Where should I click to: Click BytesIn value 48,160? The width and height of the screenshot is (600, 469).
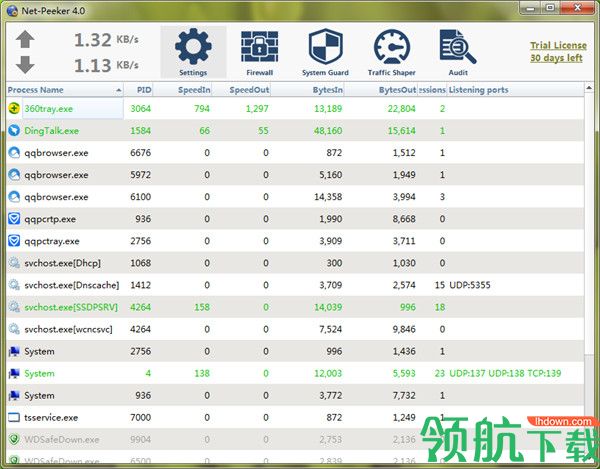328,131
